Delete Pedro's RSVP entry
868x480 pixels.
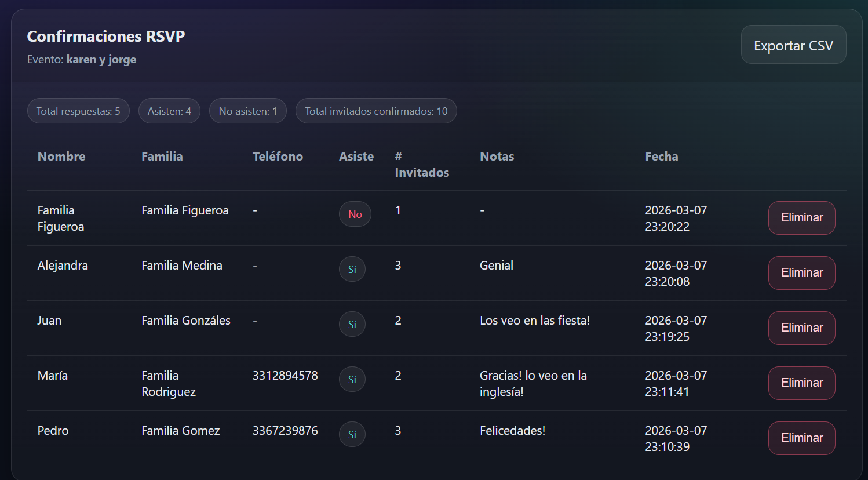801,438
